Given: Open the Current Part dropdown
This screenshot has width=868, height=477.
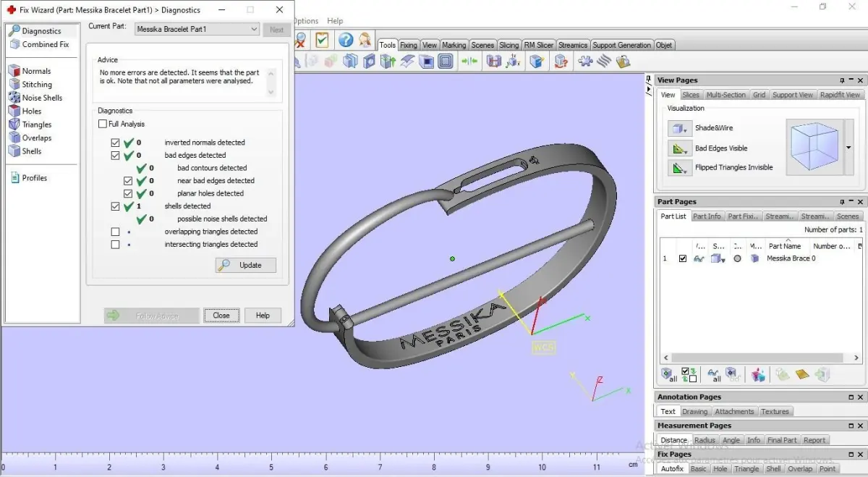Looking at the screenshot, I should point(197,29).
